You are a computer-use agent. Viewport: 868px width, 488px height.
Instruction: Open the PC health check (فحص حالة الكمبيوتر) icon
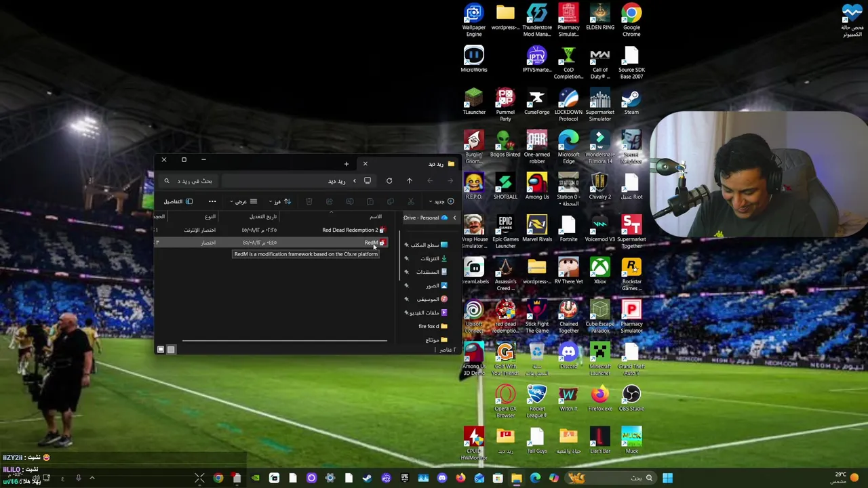pos(852,20)
